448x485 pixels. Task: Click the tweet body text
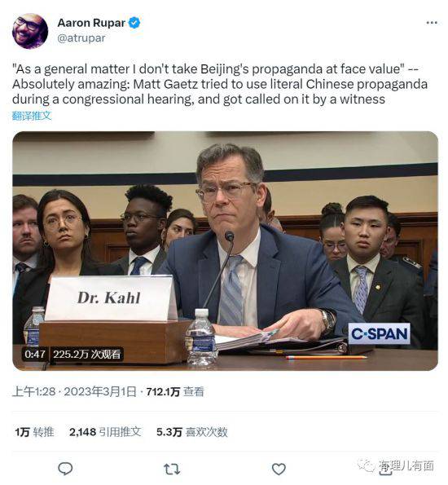tap(220, 84)
